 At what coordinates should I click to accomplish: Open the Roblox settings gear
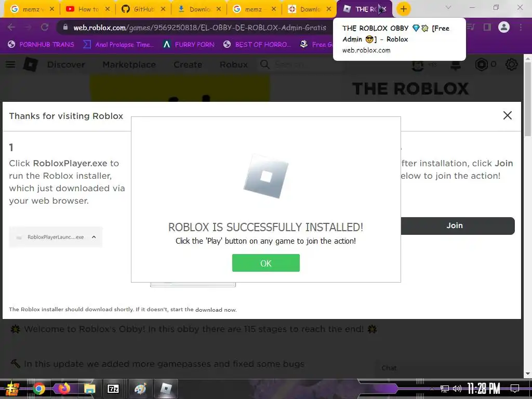pyautogui.click(x=511, y=64)
